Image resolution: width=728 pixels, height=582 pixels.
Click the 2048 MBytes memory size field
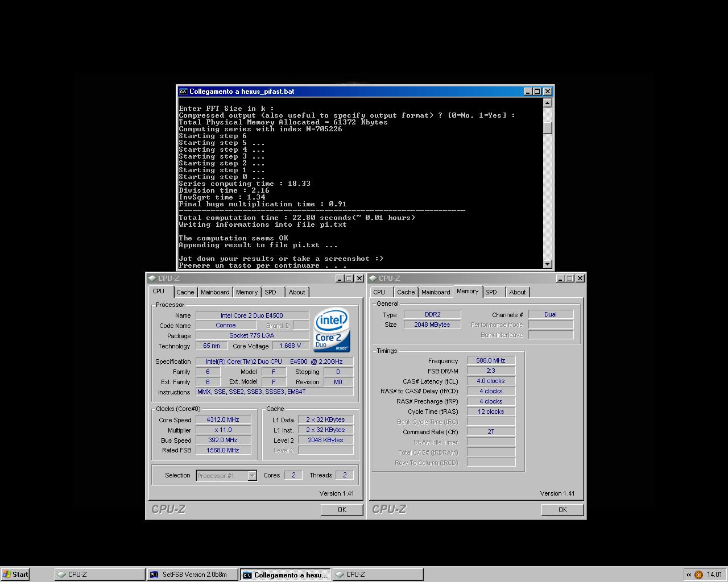(432, 325)
